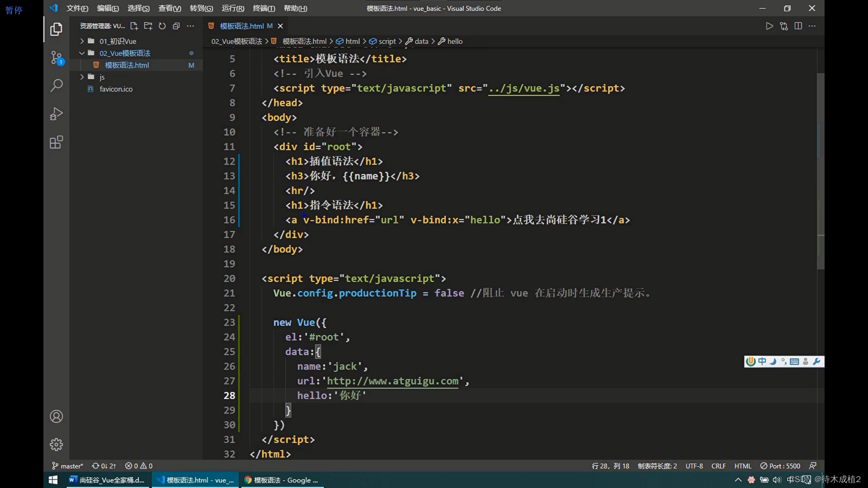Follow http://www.atguigu.com link in code
The height and width of the screenshot is (488, 868).
(x=392, y=381)
